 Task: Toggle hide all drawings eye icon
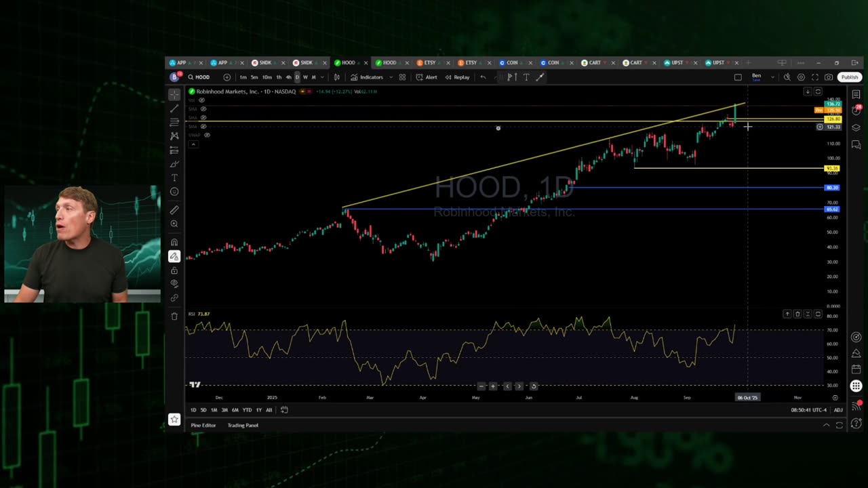point(174,283)
